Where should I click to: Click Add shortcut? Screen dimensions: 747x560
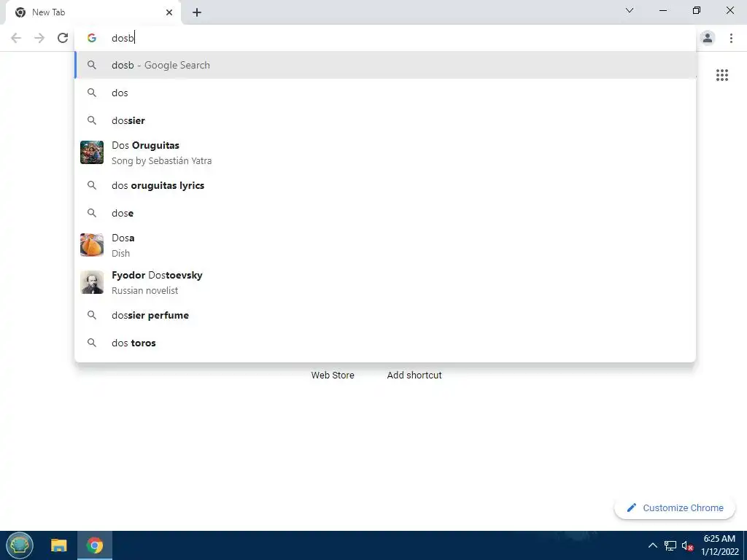(414, 376)
